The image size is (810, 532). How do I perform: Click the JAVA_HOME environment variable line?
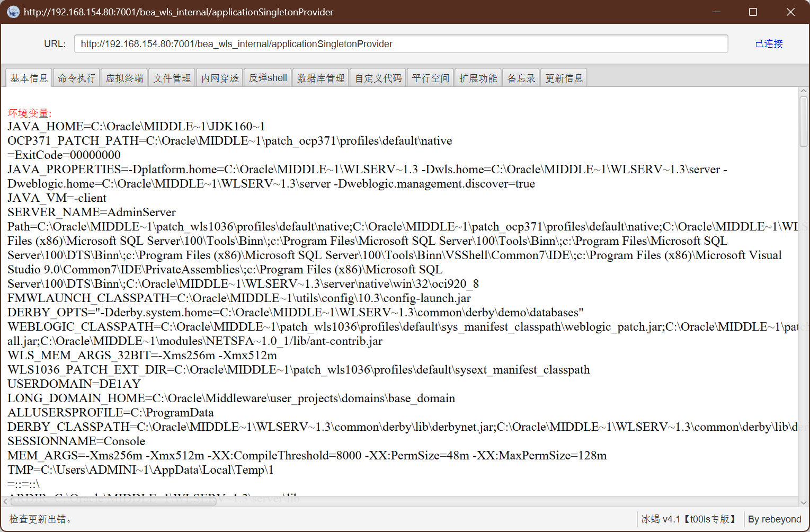136,126
